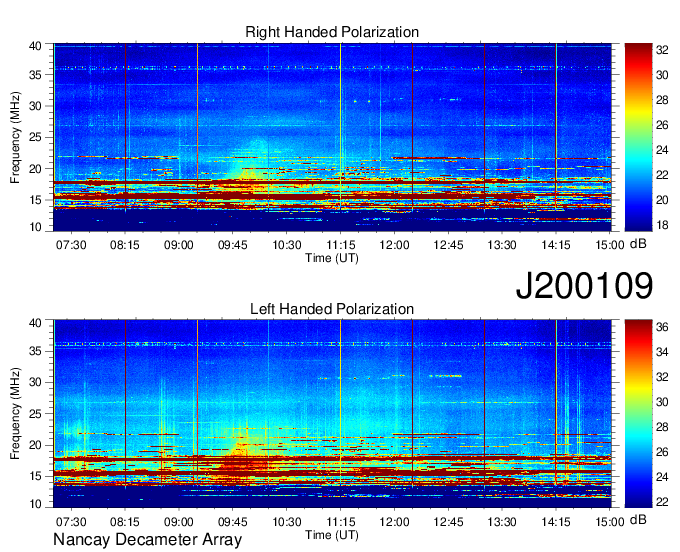Click the 22 dB label on the bottom color bar

click(662, 502)
